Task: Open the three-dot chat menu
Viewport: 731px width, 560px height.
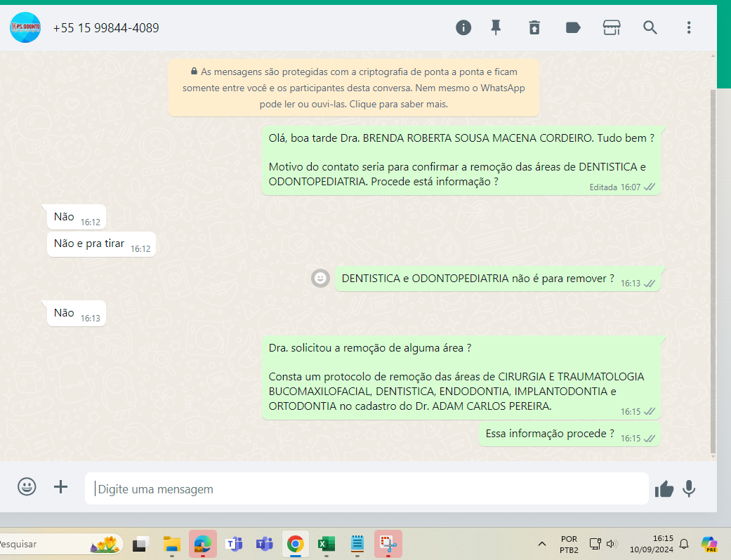Action: coord(689,27)
